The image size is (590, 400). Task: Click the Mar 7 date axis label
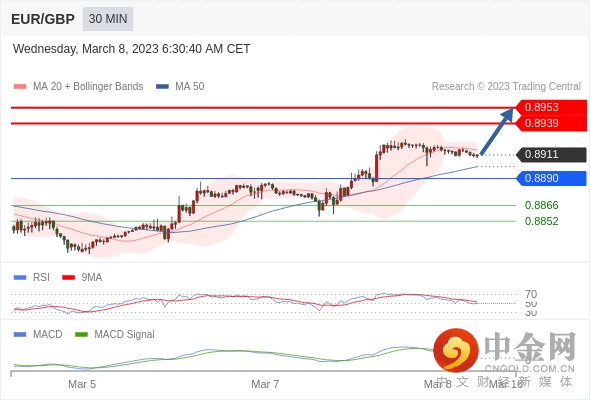(265, 384)
